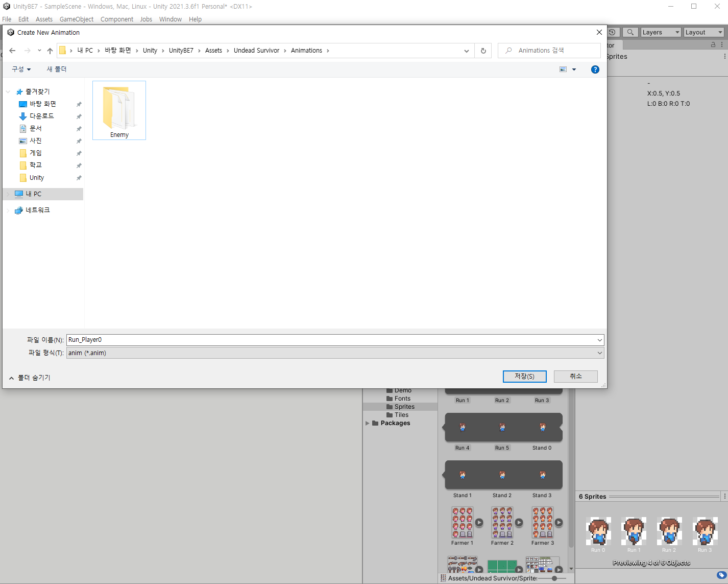This screenshot has width=728, height=584.
Task: Open the Unity history clock icon
Action: (613, 32)
